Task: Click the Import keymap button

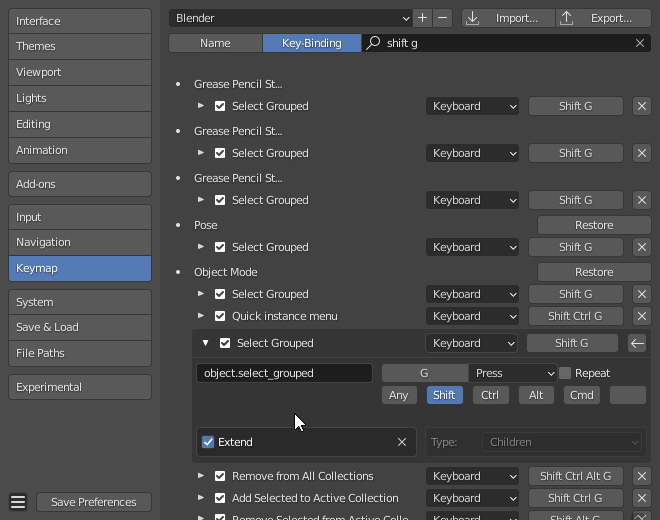Action: pos(508,18)
